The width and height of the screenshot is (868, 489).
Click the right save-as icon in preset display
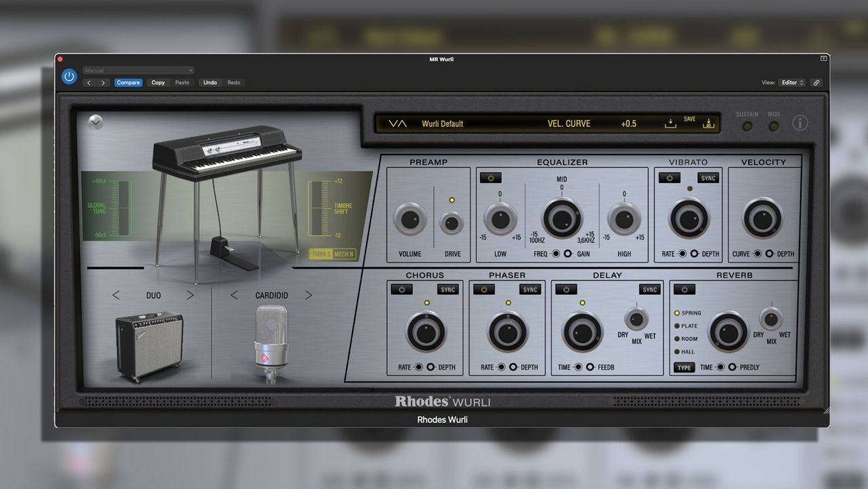tap(709, 123)
